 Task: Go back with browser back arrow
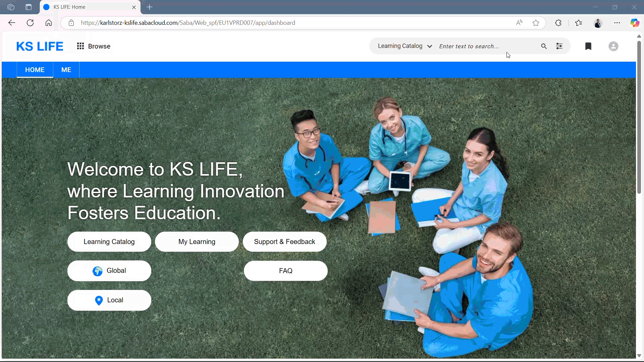pyautogui.click(x=12, y=23)
